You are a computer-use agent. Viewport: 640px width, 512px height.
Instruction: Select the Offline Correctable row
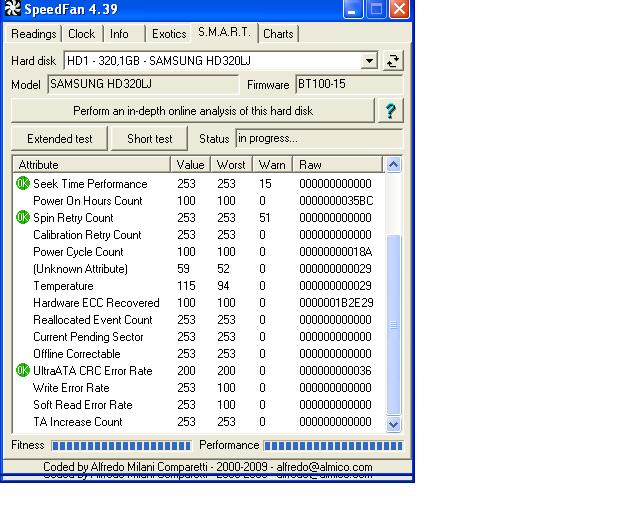coord(199,354)
